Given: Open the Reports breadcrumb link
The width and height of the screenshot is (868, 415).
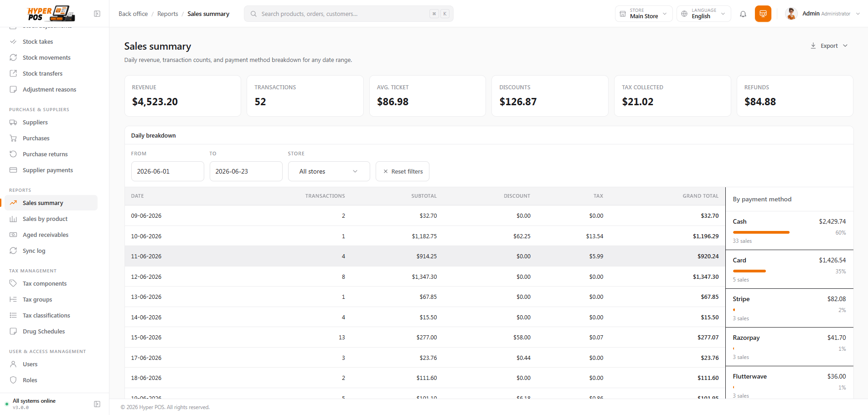Looking at the screenshot, I should (168, 14).
